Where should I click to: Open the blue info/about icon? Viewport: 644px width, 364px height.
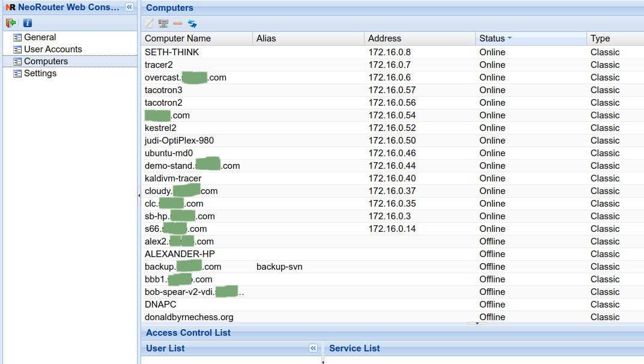click(x=28, y=23)
